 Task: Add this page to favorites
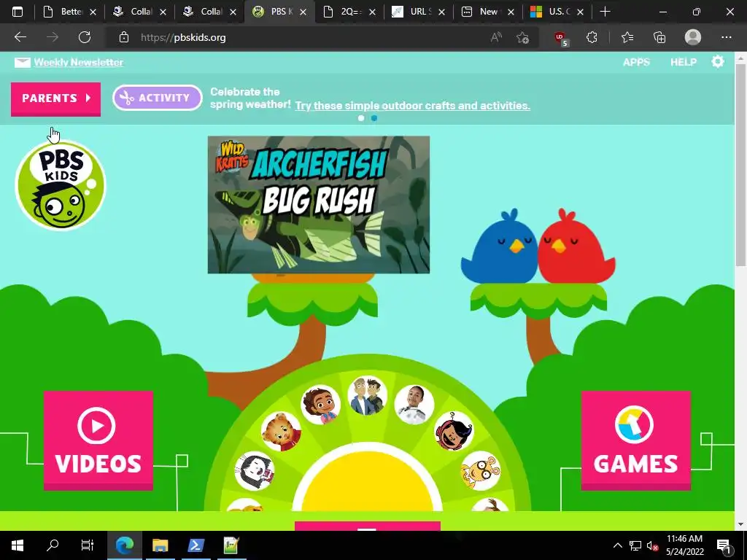(522, 37)
